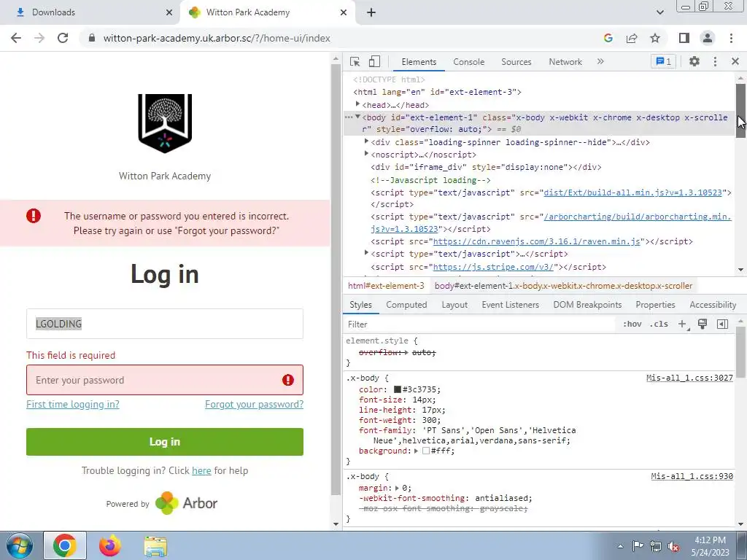Image resolution: width=747 pixels, height=560 pixels.
Task: Toggle the :hov element state panel
Action: 632,324
